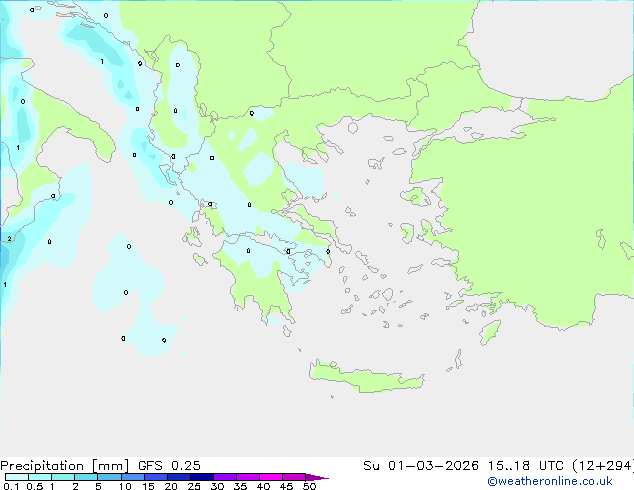634x490 pixels.
Task: Select the 45–50 mm legend swatch
Action: [x=294, y=477]
